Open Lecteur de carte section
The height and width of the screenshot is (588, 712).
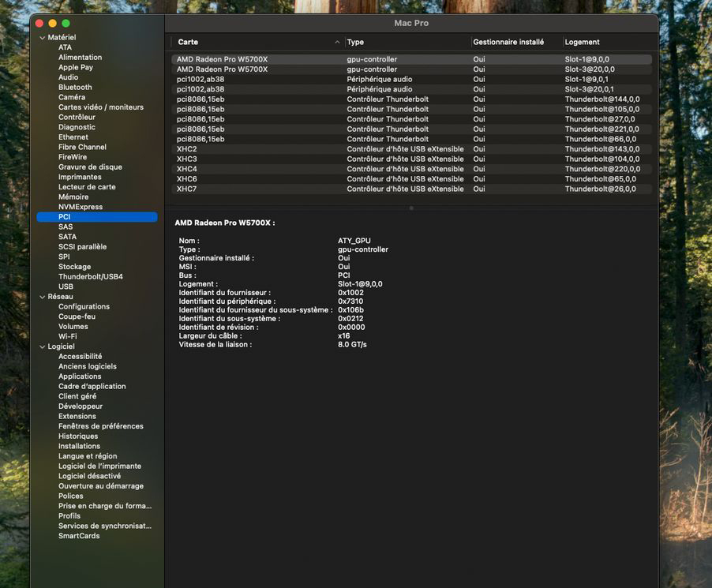pyautogui.click(x=87, y=187)
